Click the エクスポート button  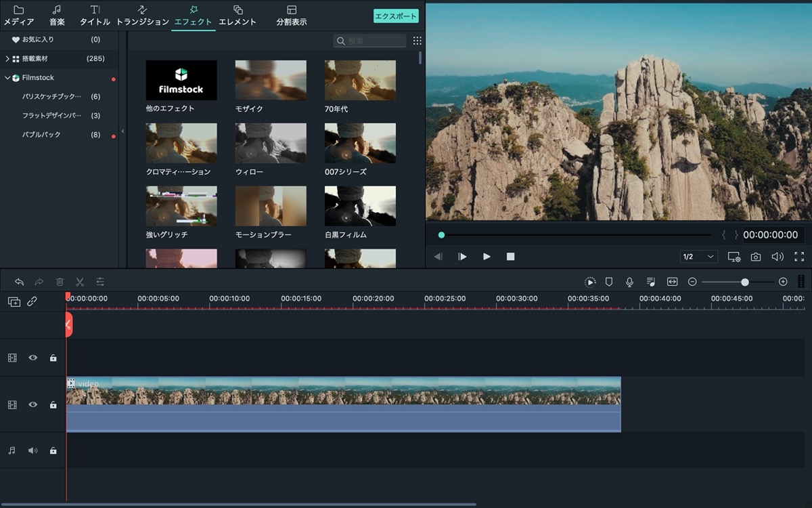click(396, 16)
